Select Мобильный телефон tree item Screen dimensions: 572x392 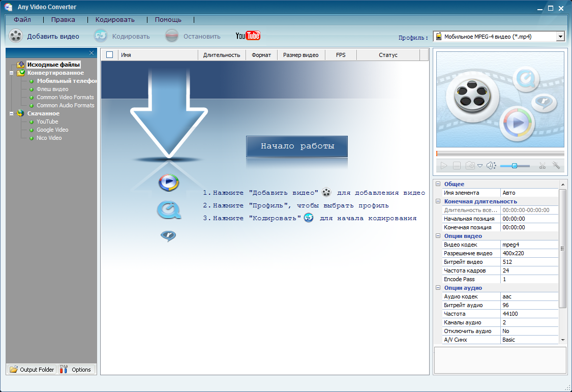[x=67, y=81]
